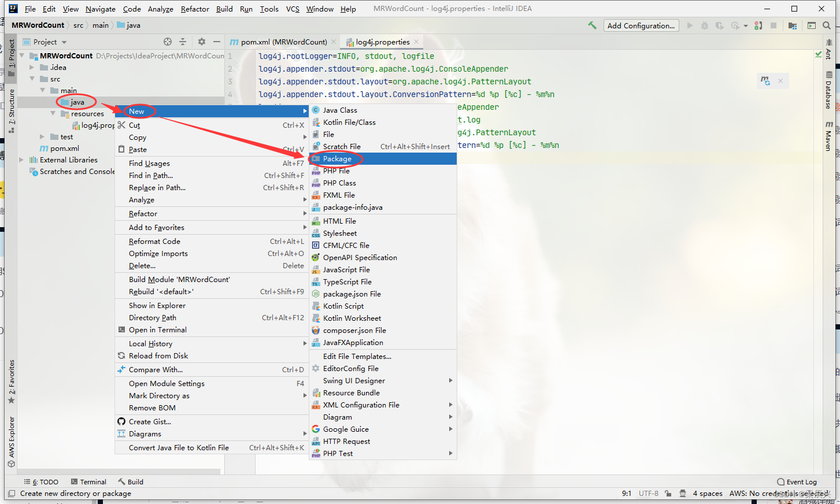Open Project Structure icon in toolbar
Image resolution: width=840 pixels, height=504 pixels.
pos(793,25)
